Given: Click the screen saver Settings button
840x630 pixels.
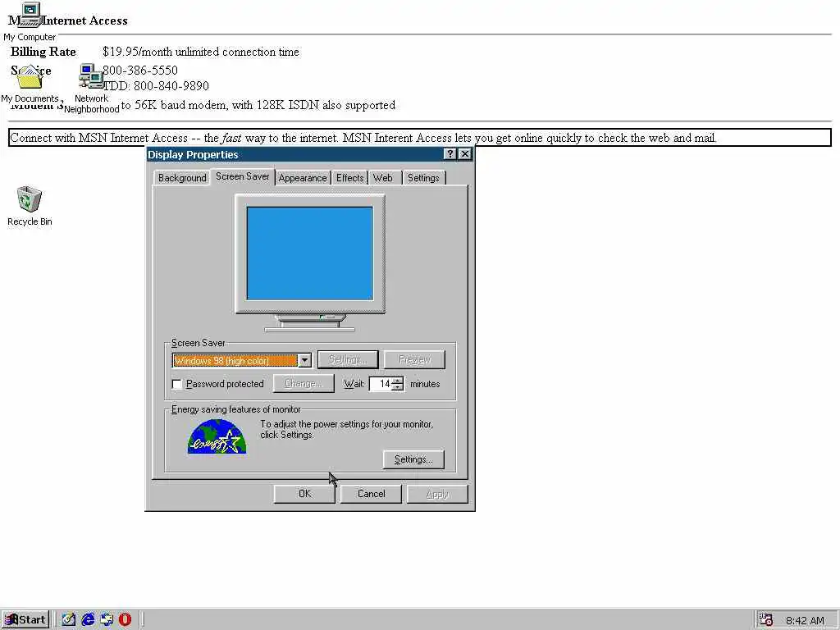Looking at the screenshot, I should pos(348,359).
